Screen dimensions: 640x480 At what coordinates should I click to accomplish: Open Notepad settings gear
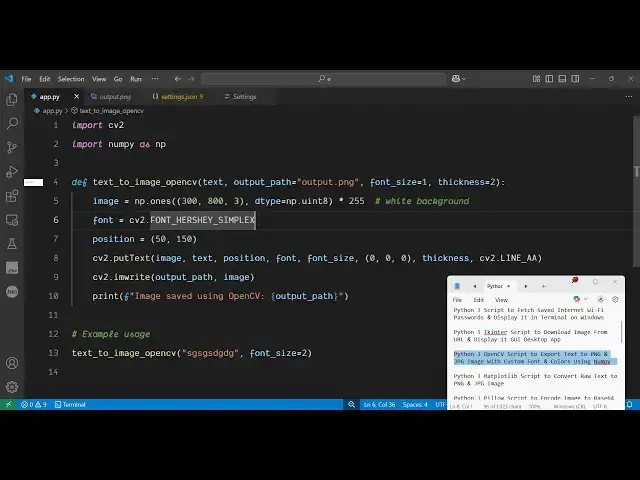[x=615, y=299]
